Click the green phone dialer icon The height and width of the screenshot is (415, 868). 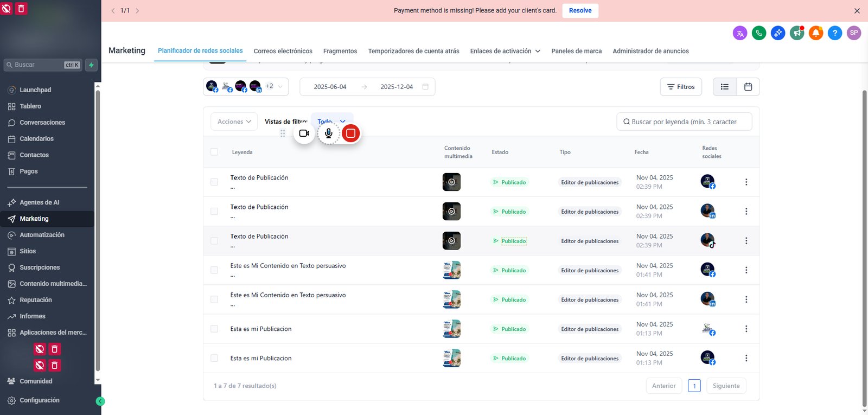(x=759, y=33)
